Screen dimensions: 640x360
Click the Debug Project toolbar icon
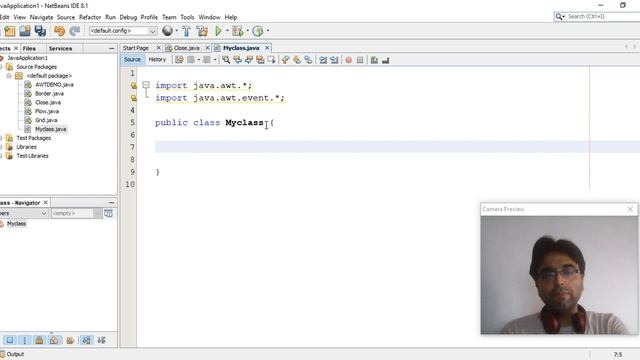pyautogui.click(x=238, y=31)
